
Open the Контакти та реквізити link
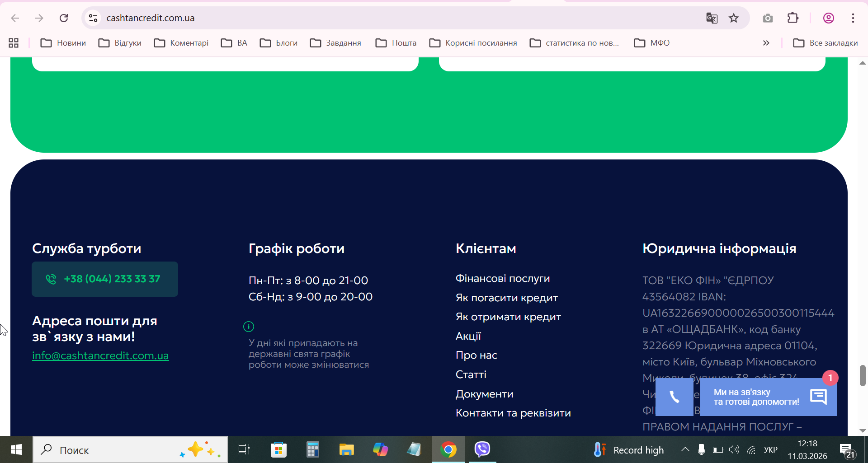pos(513,413)
